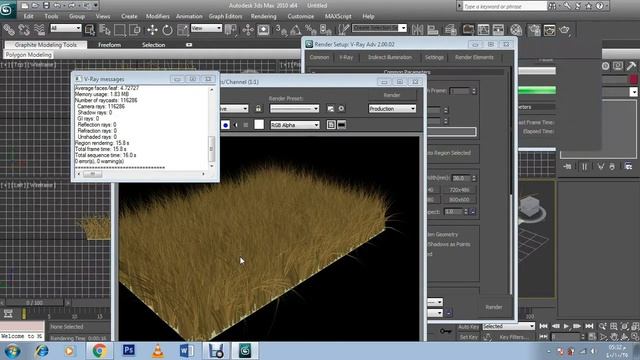Open the Tools menu
Image resolution: width=640 pixels, height=360 pixels.
pyautogui.click(x=51, y=16)
